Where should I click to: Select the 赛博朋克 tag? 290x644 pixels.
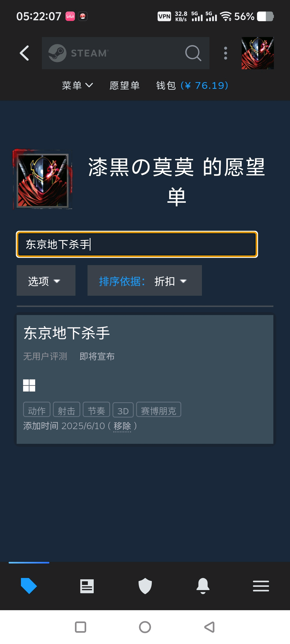pos(159,409)
